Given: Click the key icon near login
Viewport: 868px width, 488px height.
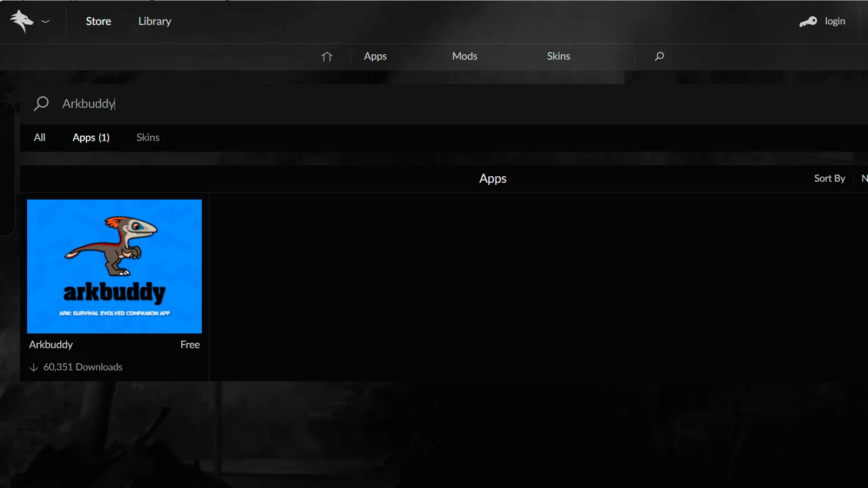Looking at the screenshot, I should pos(808,22).
